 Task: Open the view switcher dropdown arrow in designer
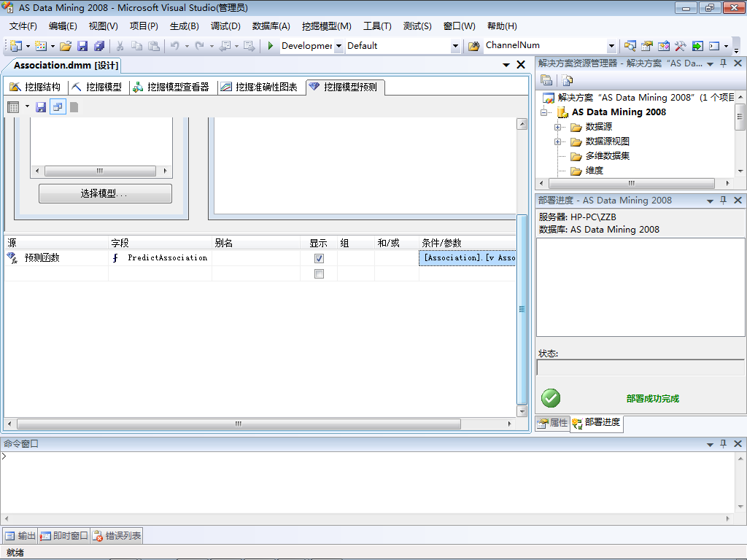27,106
